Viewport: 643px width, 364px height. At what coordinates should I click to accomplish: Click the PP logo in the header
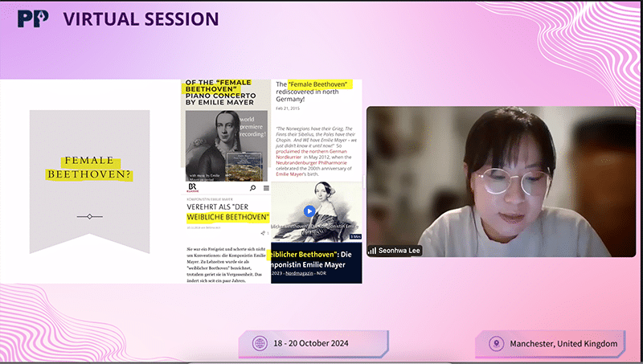point(33,18)
